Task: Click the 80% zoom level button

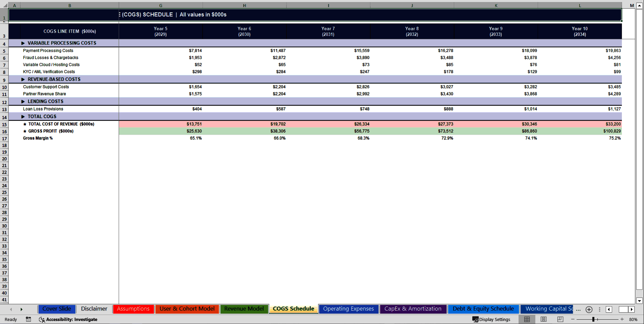Action: click(633, 319)
